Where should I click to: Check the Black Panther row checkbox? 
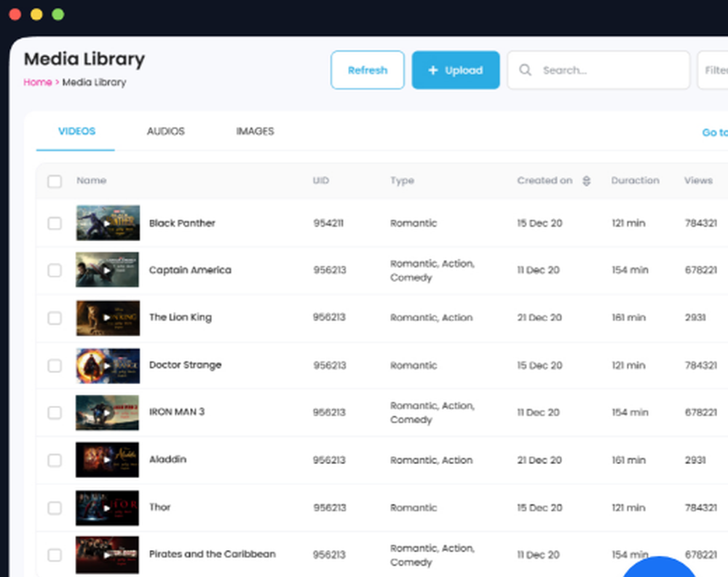55,224
